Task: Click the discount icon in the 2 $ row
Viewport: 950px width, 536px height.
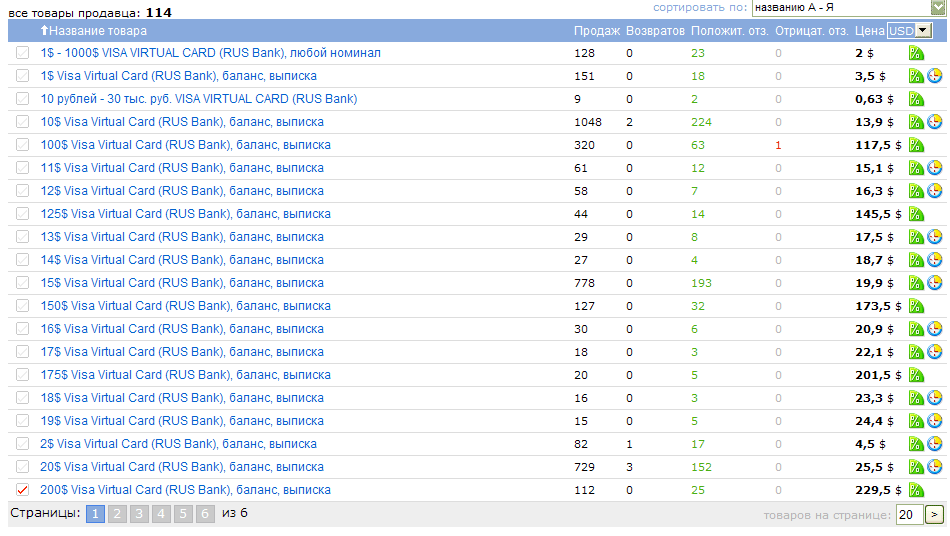Action: tap(916, 53)
